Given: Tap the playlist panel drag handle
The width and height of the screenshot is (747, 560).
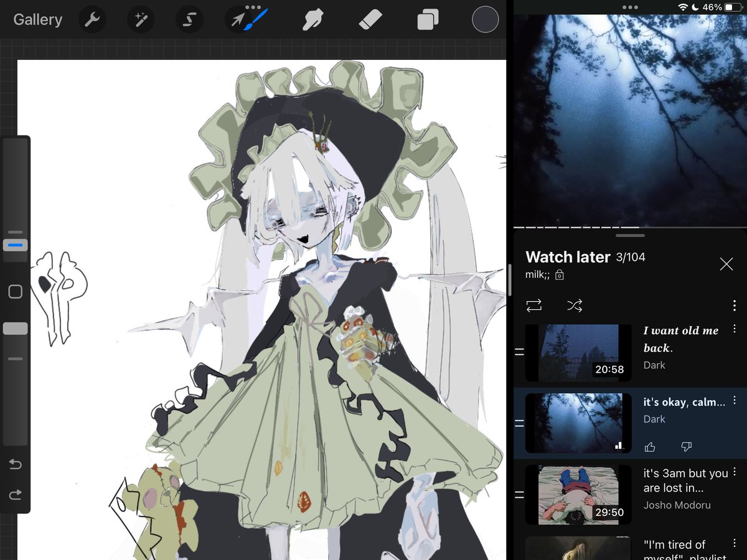Looking at the screenshot, I should (x=630, y=235).
